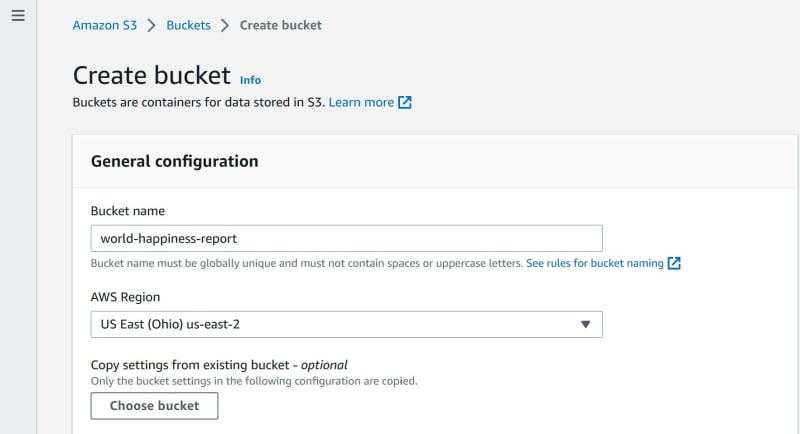Click the General configuration section header
Screen dimensions: 800x434
pos(174,161)
